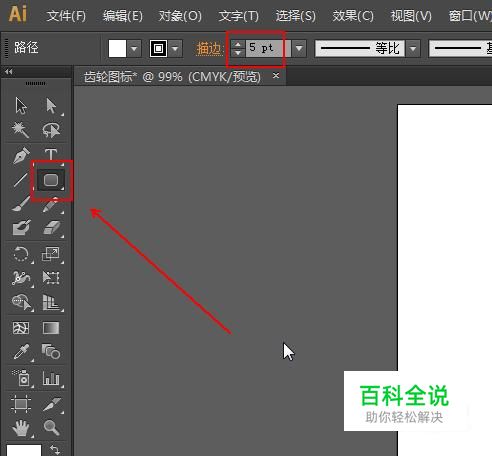Open the 选择(S) menu

click(295, 16)
